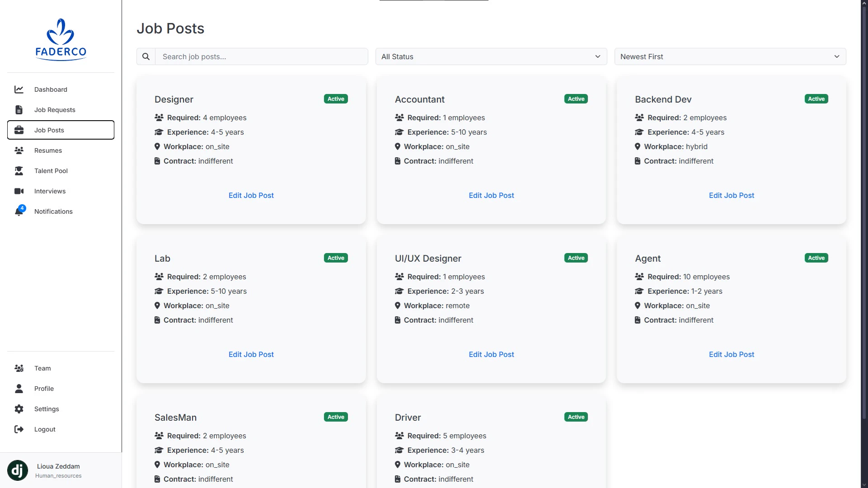Open Settings from the sidebar

pos(61,409)
